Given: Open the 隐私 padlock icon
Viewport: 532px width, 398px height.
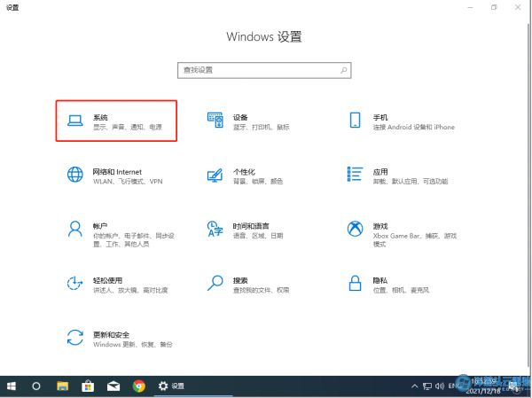Looking at the screenshot, I should (x=355, y=284).
